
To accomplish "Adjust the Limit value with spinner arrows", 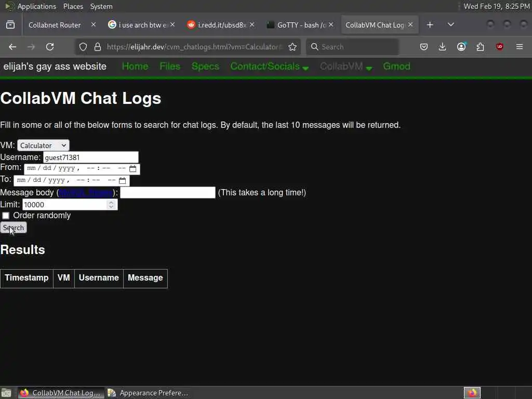I will point(111,205).
